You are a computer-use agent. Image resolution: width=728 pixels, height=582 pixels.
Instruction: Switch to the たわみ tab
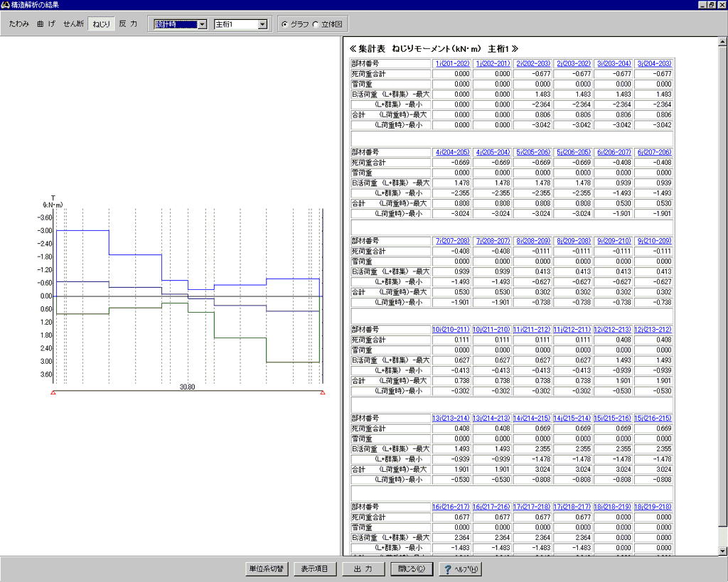pos(19,23)
